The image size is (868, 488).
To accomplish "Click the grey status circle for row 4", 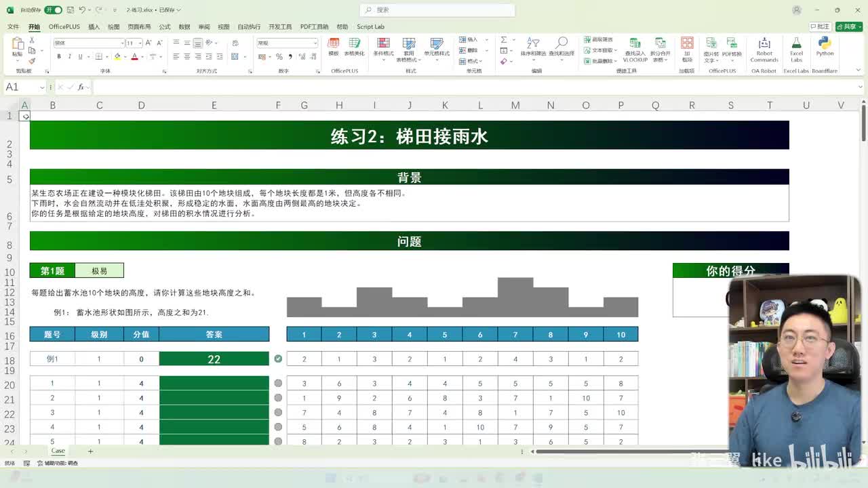I will (278, 427).
